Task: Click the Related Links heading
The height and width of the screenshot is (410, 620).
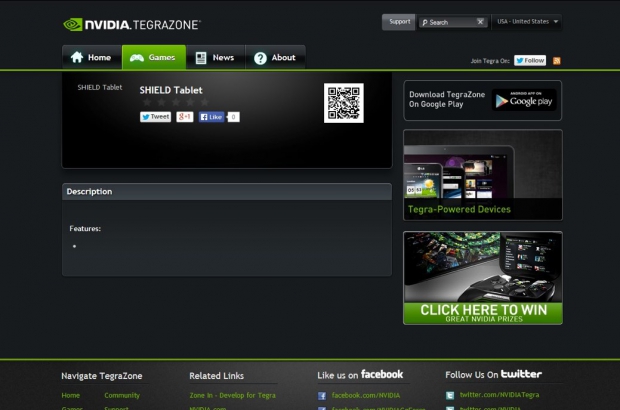Action: pos(216,376)
